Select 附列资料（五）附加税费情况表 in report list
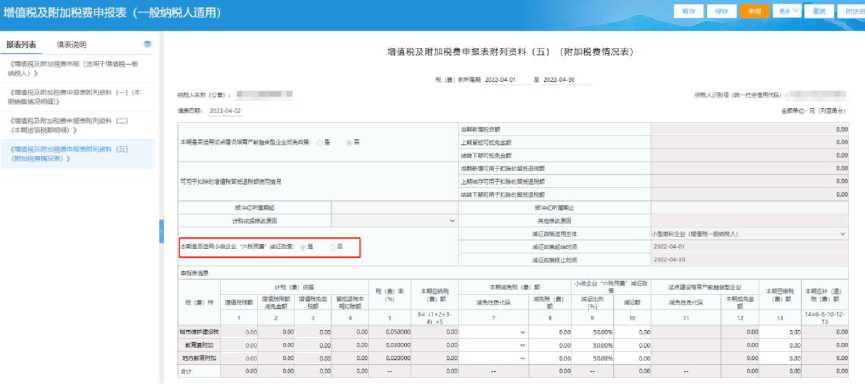The image size is (865, 384). (77, 154)
